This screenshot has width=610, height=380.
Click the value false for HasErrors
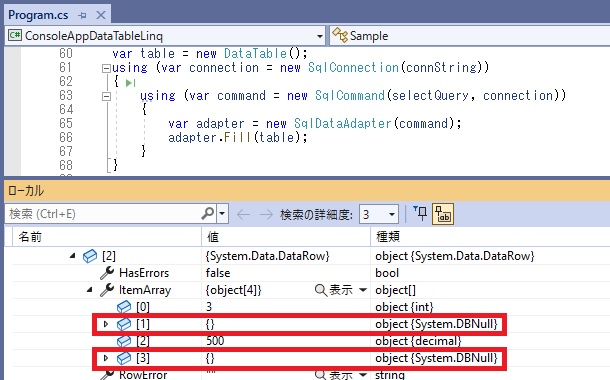tap(218, 273)
